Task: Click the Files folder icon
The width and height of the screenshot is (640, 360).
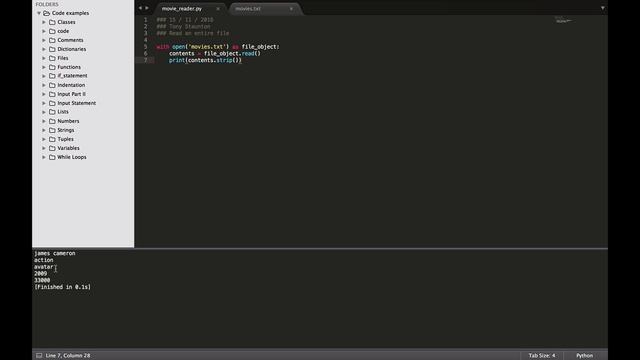Action: 52,58
